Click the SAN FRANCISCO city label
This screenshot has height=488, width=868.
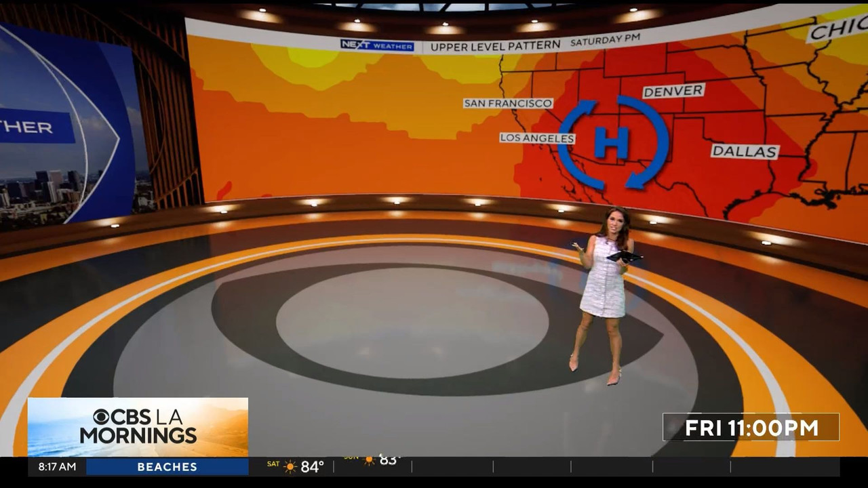pos(508,103)
